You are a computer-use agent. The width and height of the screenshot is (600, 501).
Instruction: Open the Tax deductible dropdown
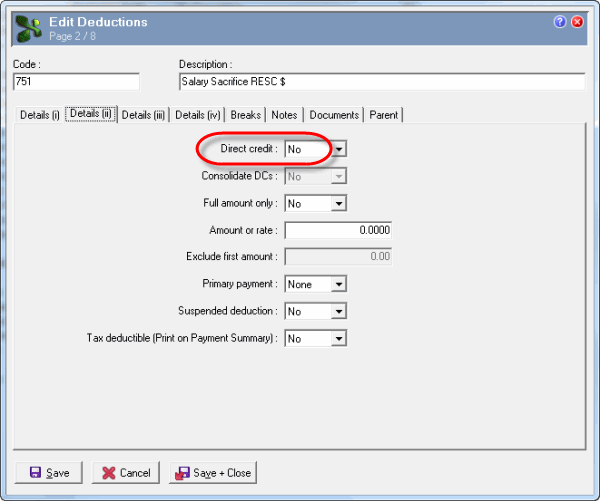pos(339,338)
